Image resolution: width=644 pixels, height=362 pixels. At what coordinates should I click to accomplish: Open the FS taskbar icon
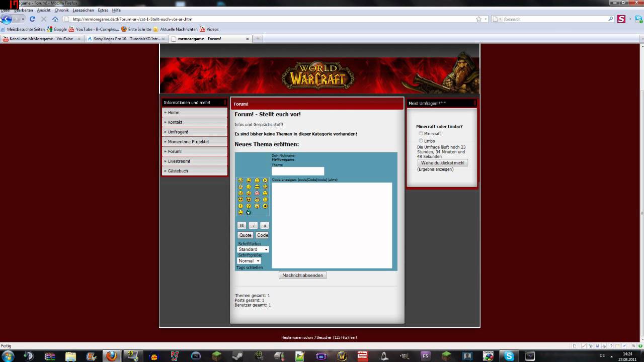point(426,356)
